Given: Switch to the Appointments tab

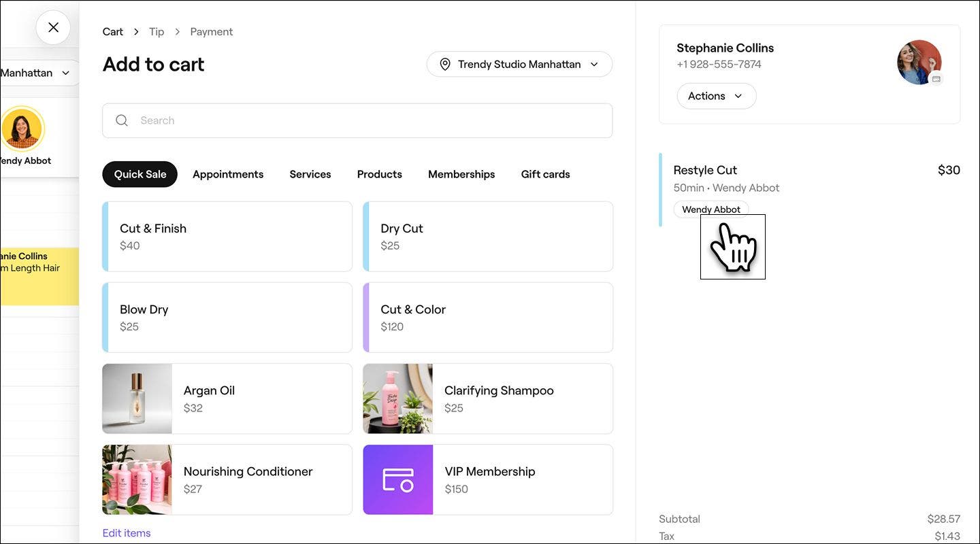Looking at the screenshot, I should click(228, 175).
